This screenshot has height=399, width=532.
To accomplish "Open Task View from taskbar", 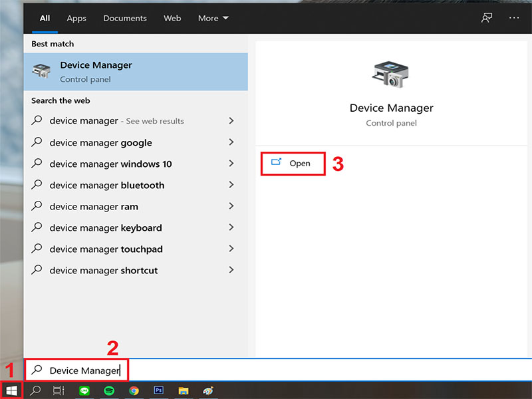I will tap(59, 390).
